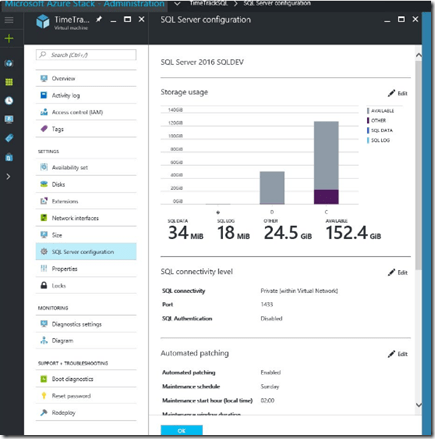Close the TimeTra... VM blade

pos(142,19)
